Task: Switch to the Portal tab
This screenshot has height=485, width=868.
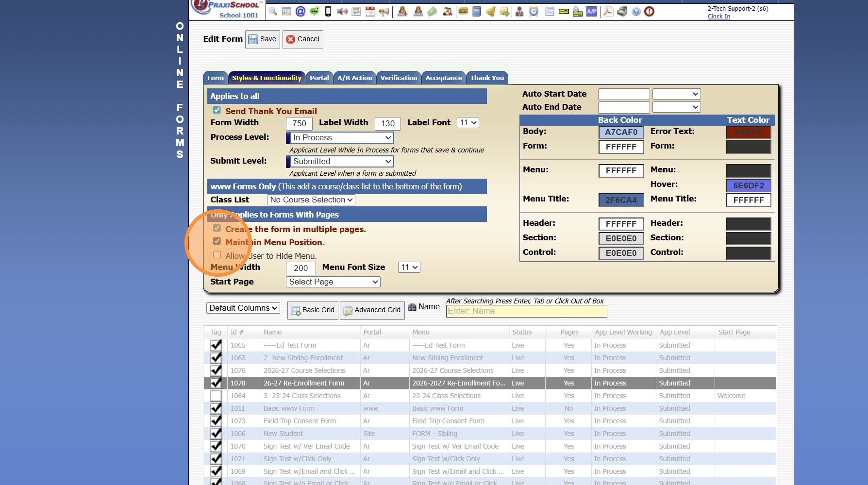Action: tap(319, 78)
